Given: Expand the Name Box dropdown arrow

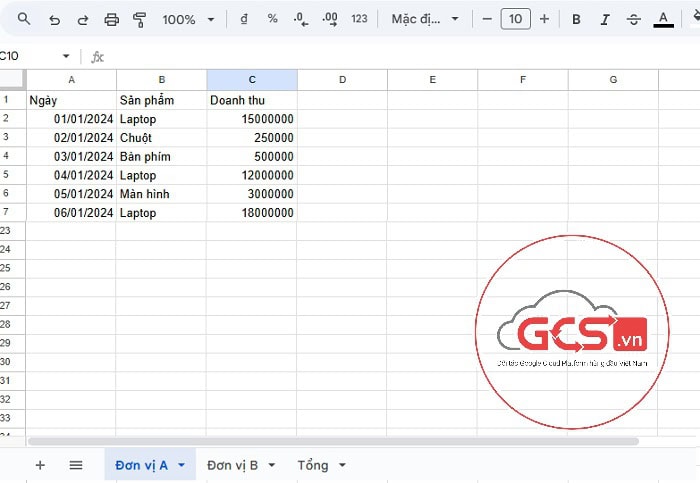Looking at the screenshot, I should (66, 57).
